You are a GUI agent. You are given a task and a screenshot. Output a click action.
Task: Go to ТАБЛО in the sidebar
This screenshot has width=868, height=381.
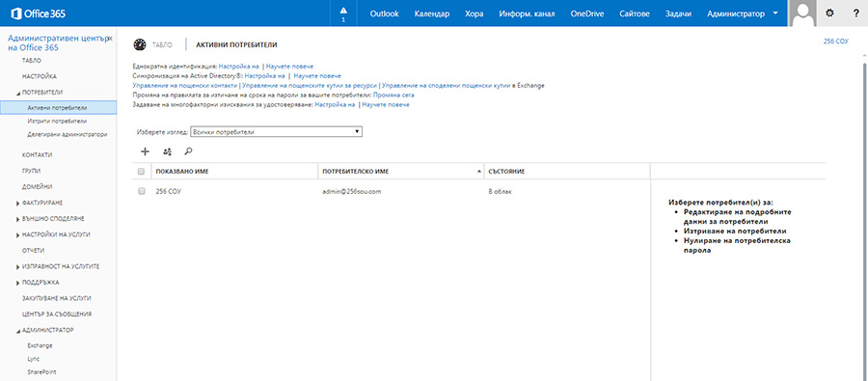click(x=32, y=60)
